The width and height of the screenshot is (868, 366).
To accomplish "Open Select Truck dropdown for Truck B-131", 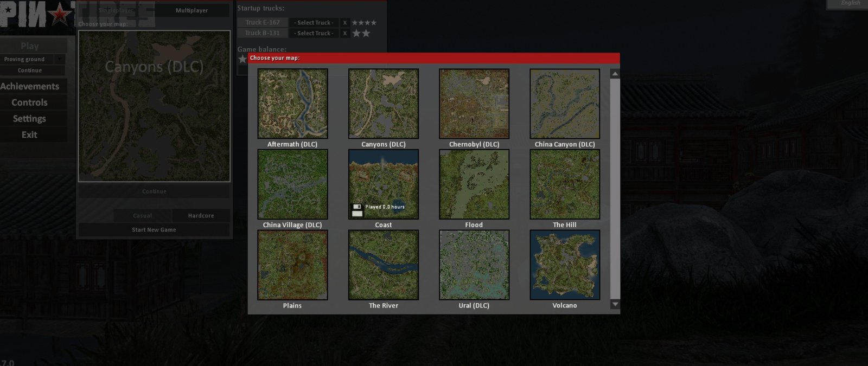I will point(314,33).
